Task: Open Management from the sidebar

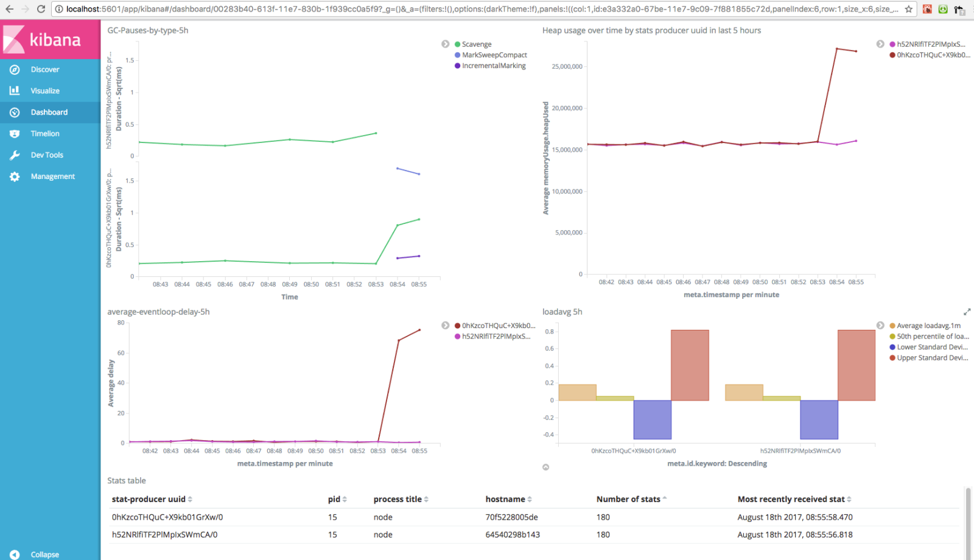Action: (53, 177)
